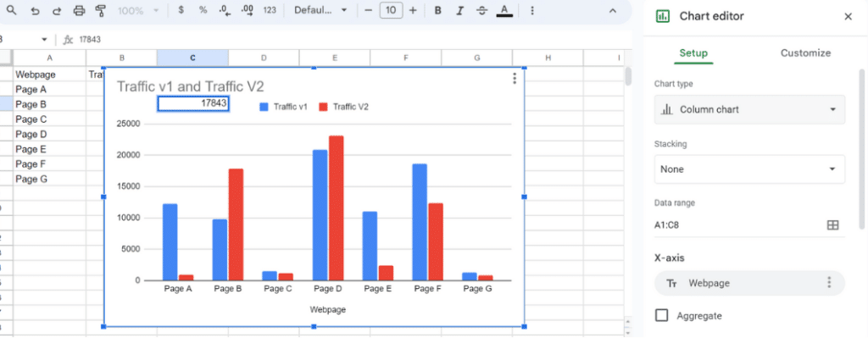Viewport: 868px width, 338px height.
Task: Toggle bold formatting
Action: click(438, 10)
